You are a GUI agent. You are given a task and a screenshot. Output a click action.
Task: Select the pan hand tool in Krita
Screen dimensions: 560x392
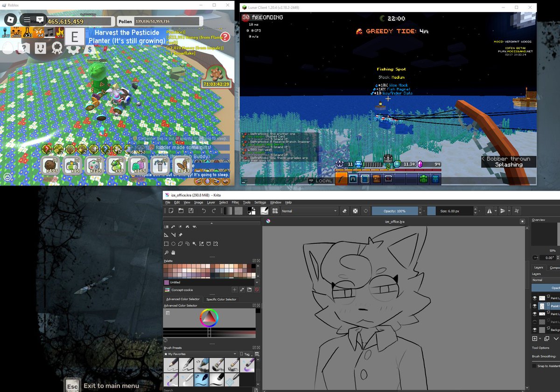point(173,252)
